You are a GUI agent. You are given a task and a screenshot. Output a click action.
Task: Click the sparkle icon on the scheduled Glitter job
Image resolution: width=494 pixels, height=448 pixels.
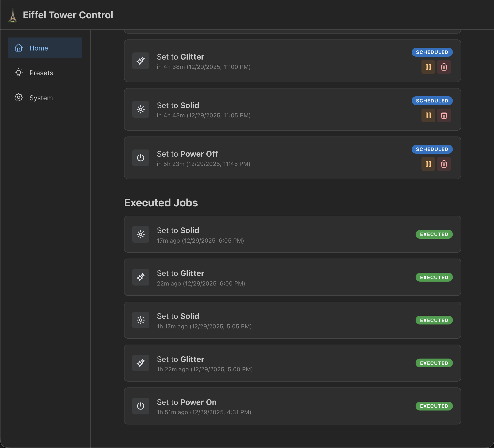click(141, 61)
